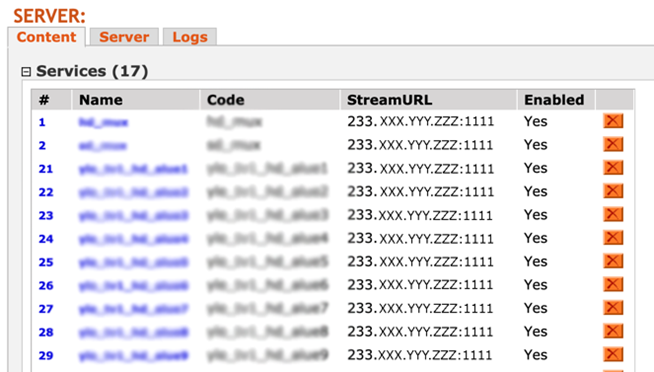Image resolution: width=654 pixels, height=372 pixels.
Task: Open the service number 1 link
Action: 42,122
